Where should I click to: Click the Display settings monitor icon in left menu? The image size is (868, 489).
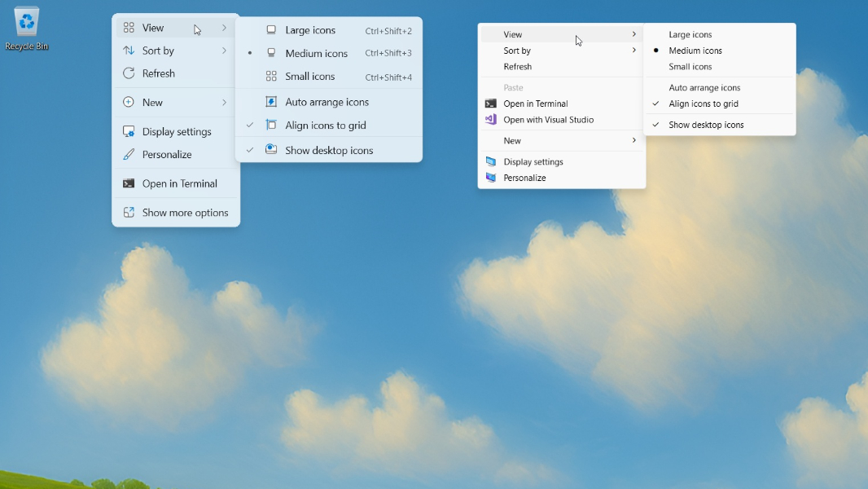click(x=129, y=131)
